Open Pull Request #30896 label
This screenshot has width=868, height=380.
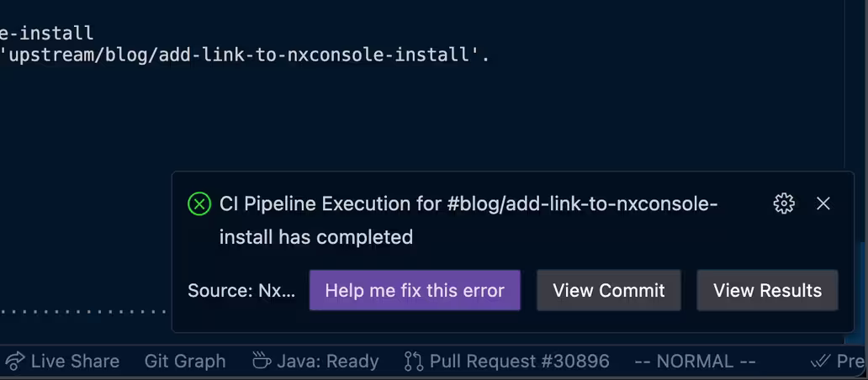519,362
